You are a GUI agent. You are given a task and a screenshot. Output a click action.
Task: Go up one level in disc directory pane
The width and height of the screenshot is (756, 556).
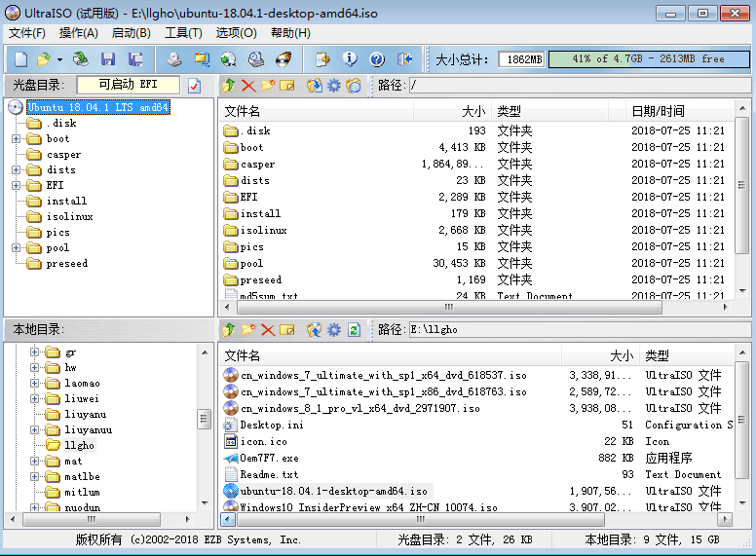[x=229, y=86]
